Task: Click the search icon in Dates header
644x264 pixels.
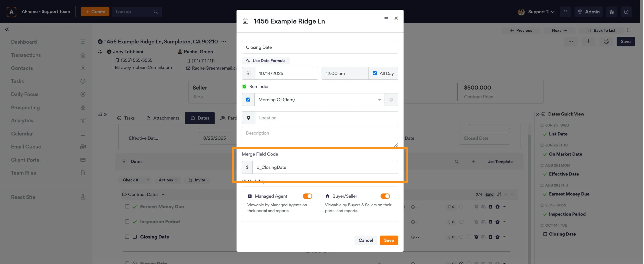Action: click(x=456, y=162)
